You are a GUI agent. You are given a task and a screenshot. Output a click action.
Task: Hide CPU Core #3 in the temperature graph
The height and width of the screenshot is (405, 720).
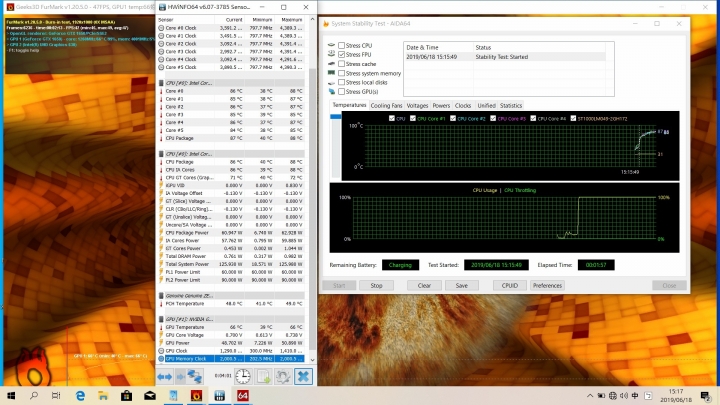coord(493,118)
